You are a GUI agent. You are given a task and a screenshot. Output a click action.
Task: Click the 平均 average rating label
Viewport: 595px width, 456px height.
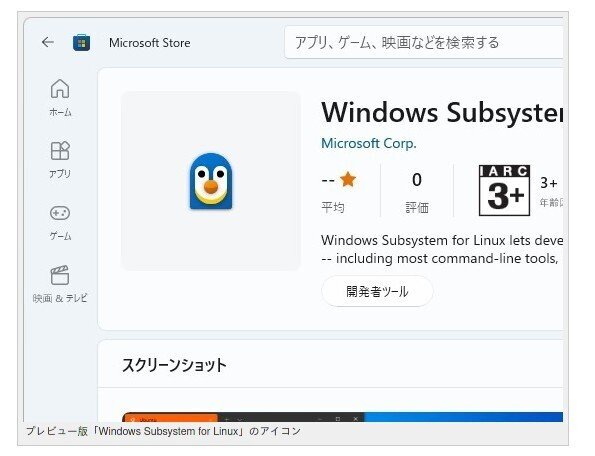click(333, 208)
